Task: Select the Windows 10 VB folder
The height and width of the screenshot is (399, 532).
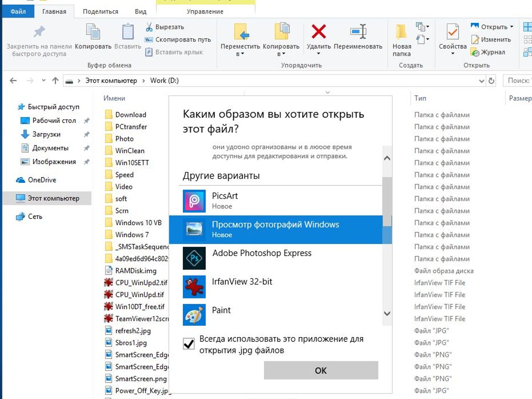Action: click(138, 223)
